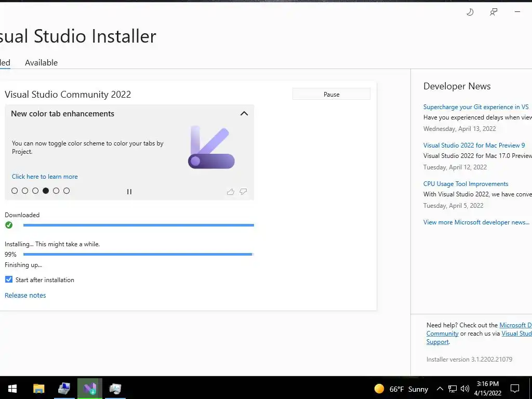View more Microsoft developer news
The height and width of the screenshot is (399, 532).
click(x=476, y=222)
